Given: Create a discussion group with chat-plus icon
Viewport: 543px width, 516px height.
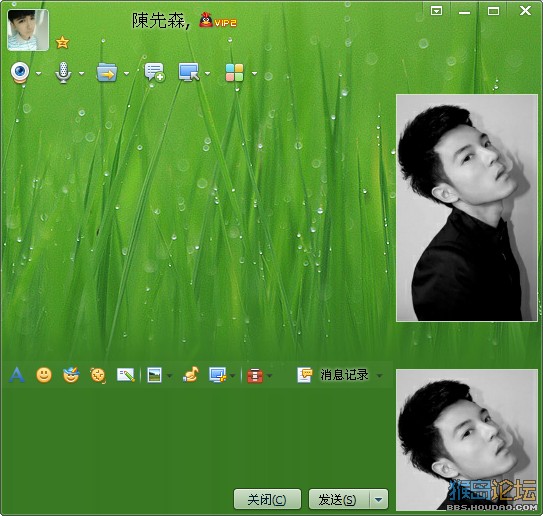Looking at the screenshot, I should (x=154, y=72).
